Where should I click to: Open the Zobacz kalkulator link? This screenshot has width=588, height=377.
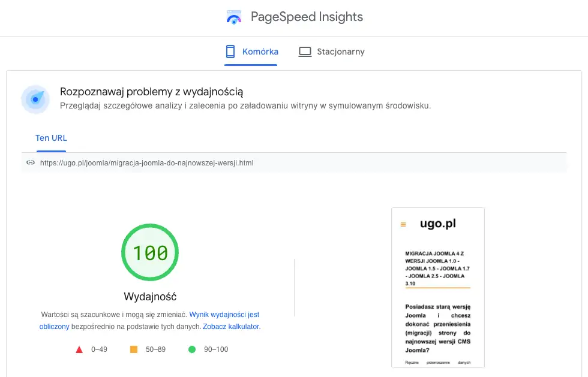pos(231,327)
